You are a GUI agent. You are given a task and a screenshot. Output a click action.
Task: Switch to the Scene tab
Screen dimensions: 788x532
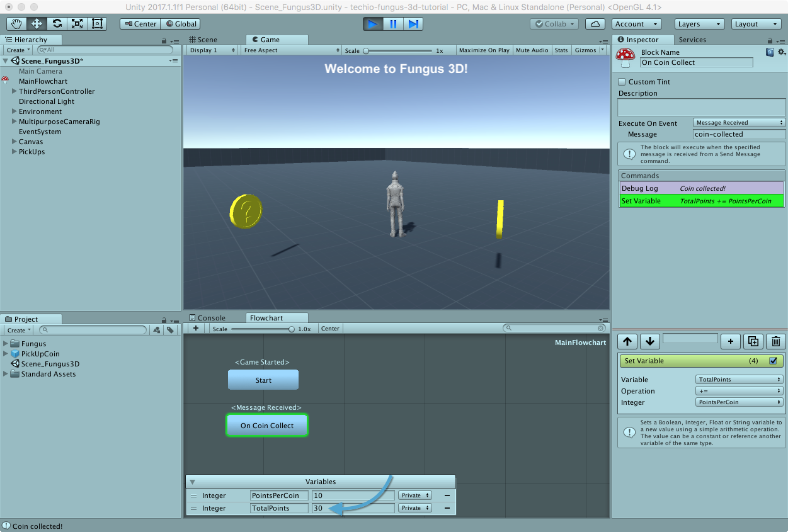(203, 40)
